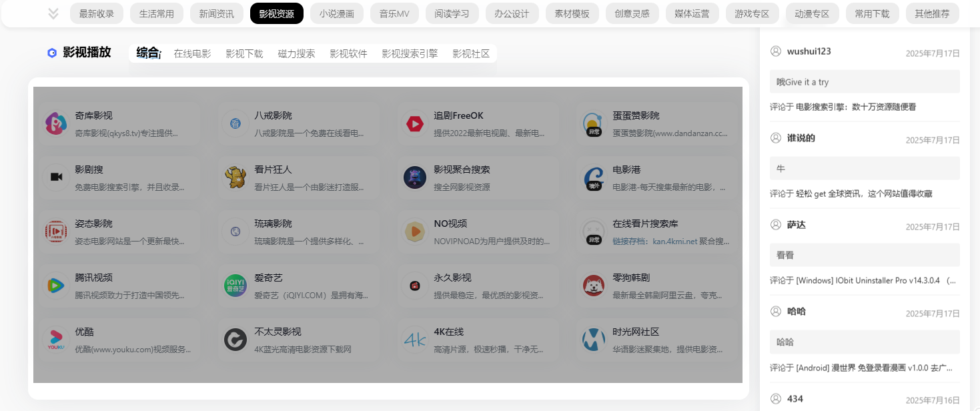
Task: Click the 腾讯视频 logo icon
Action: click(56, 286)
